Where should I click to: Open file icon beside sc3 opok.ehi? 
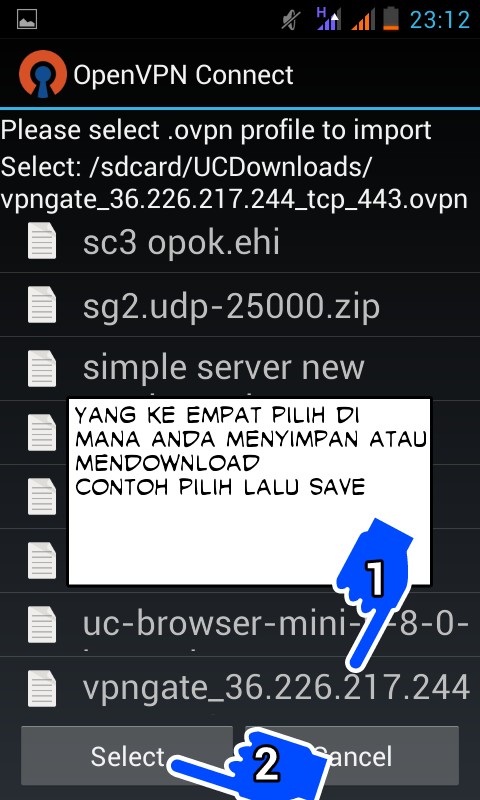(42, 241)
